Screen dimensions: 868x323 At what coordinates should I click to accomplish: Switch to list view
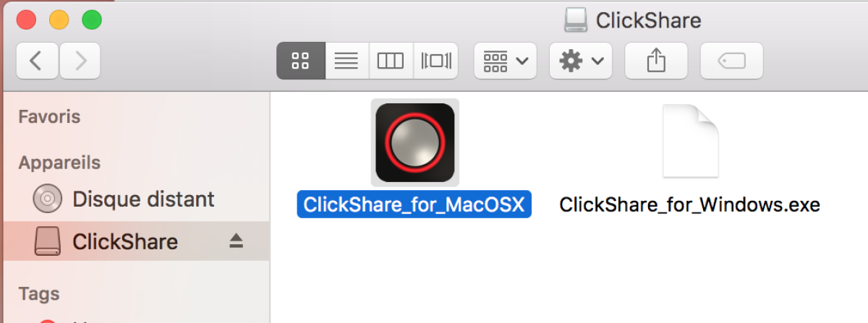[346, 61]
